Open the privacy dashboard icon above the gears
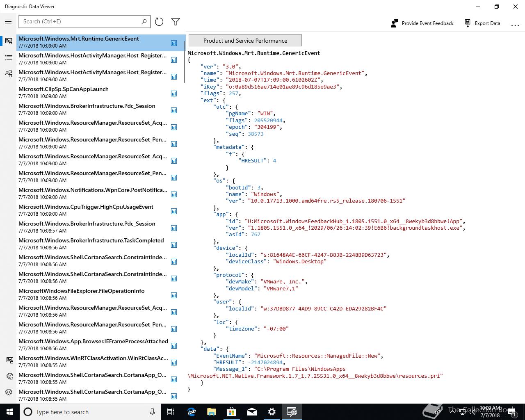 (9, 360)
